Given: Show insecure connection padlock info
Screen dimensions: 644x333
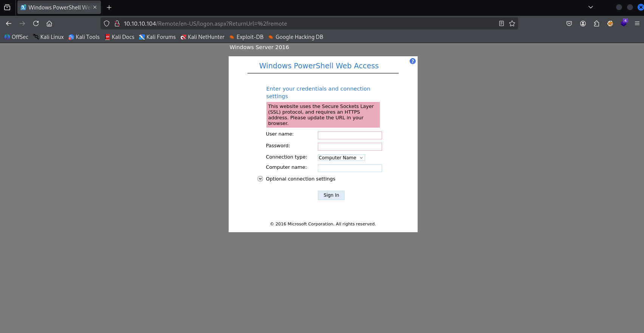Looking at the screenshot, I should point(117,23).
